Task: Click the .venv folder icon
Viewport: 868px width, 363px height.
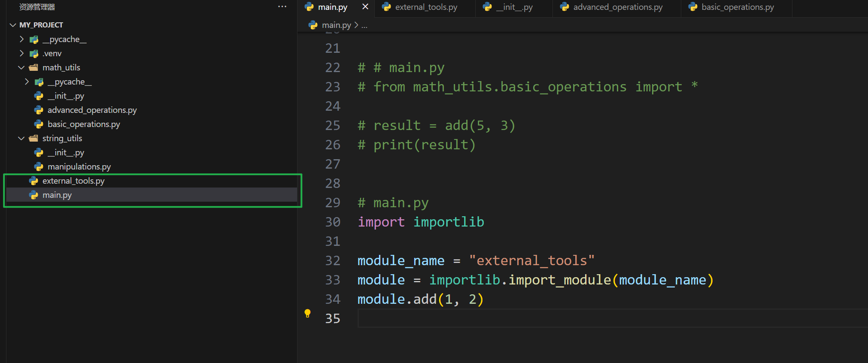Action: click(x=34, y=54)
